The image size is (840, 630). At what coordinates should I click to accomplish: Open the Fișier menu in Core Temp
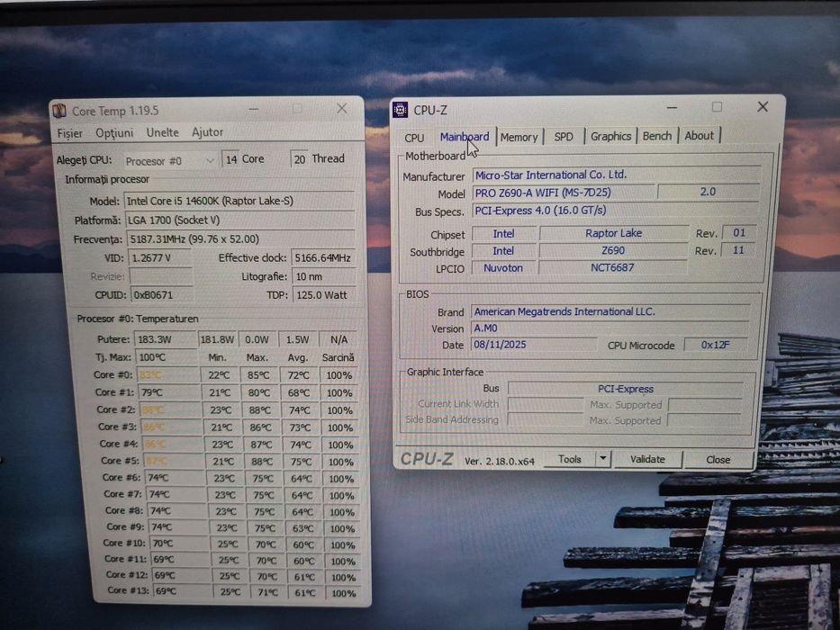click(x=69, y=133)
